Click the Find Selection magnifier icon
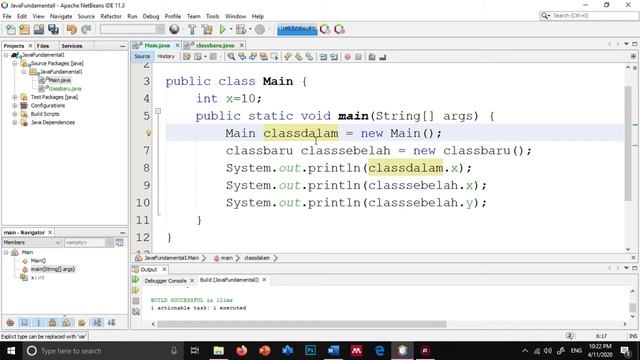This screenshot has height=360, width=640. point(231,57)
